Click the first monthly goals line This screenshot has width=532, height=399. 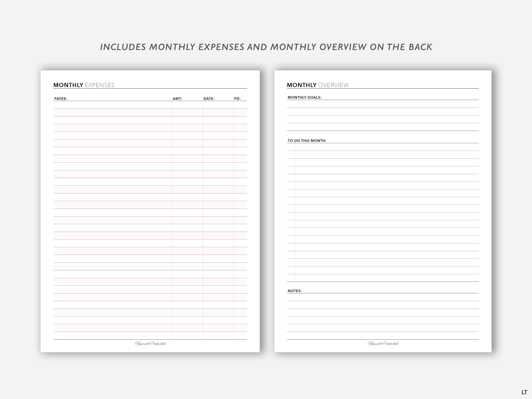[383, 104]
